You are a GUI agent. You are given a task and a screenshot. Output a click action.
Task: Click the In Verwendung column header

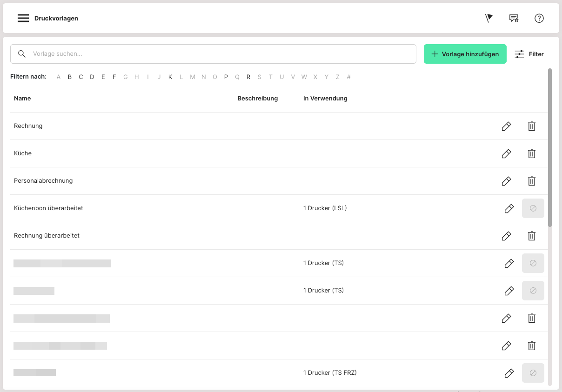pyautogui.click(x=325, y=98)
